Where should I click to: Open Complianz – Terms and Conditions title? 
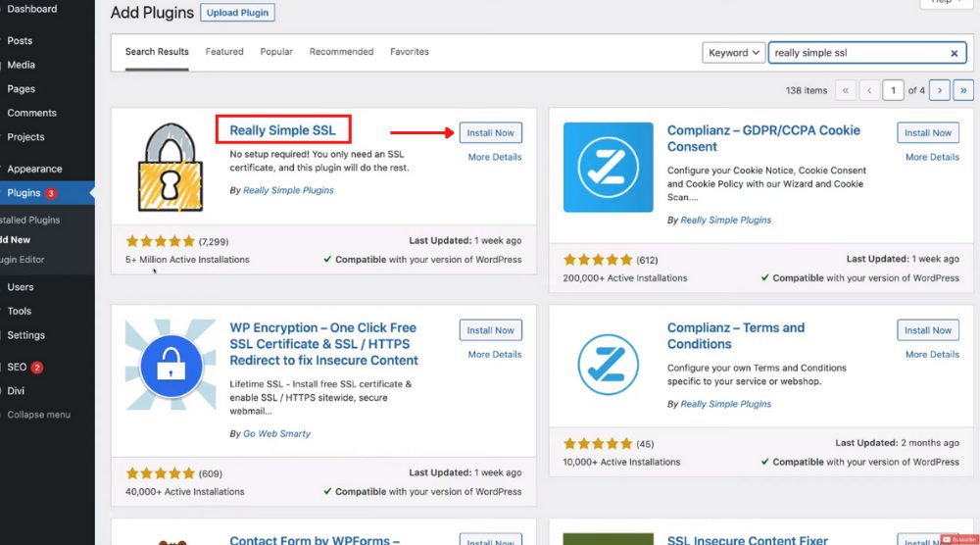(736, 335)
